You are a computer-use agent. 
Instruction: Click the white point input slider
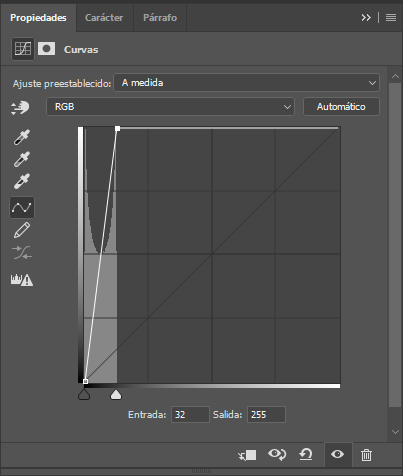click(x=116, y=395)
